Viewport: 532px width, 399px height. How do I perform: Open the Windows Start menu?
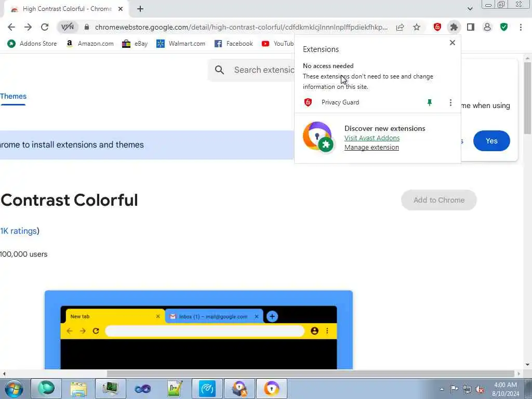tap(14, 389)
